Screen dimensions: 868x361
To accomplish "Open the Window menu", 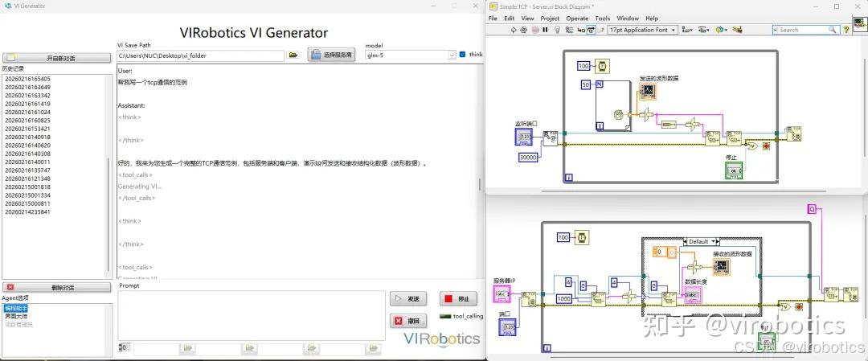I will click(x=628, y=18).
